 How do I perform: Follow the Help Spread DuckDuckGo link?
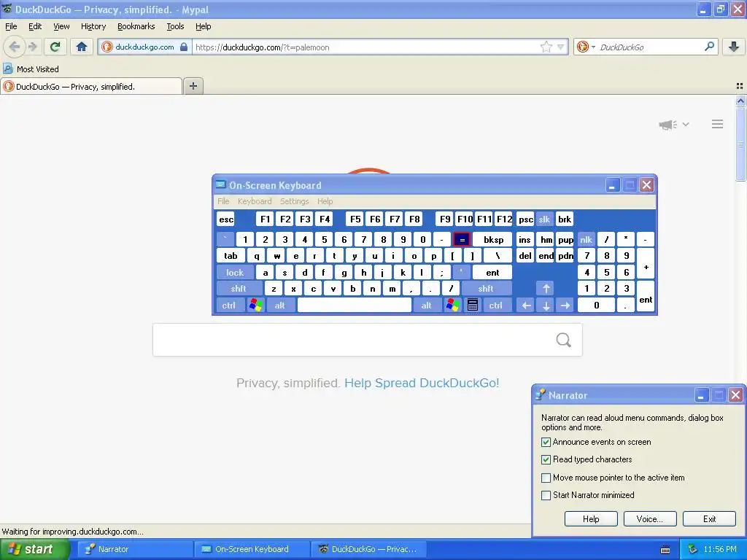point(422,383)
